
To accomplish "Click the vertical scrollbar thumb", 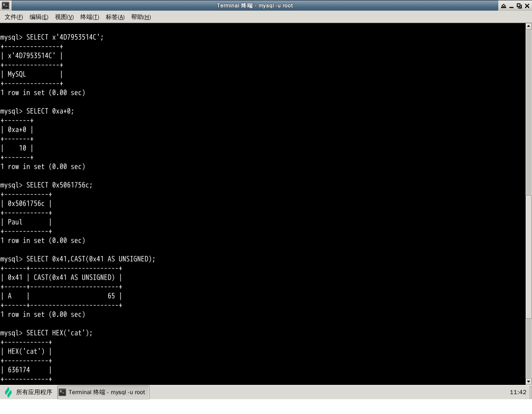I will 529,256.
